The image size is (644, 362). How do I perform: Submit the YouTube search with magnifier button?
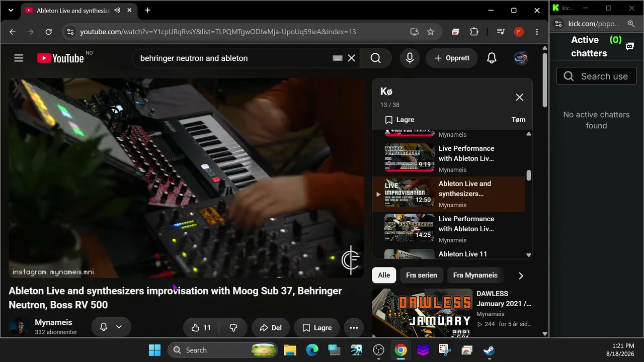(x=376, y=58)
